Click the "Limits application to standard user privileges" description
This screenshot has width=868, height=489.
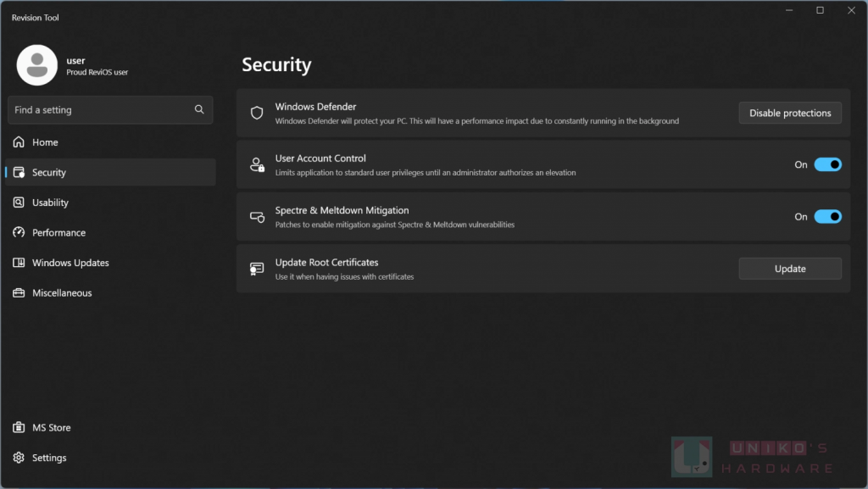click(426, 173)
